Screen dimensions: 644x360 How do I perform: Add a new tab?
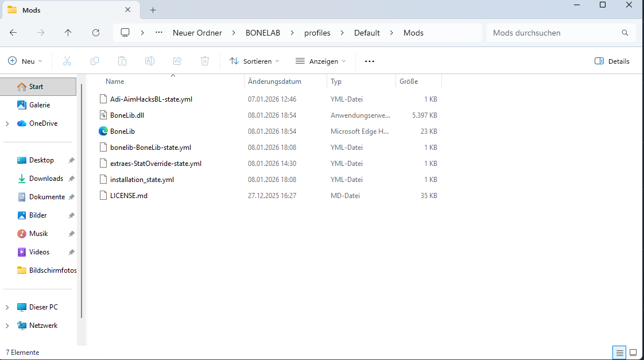(x=153, y=10)
